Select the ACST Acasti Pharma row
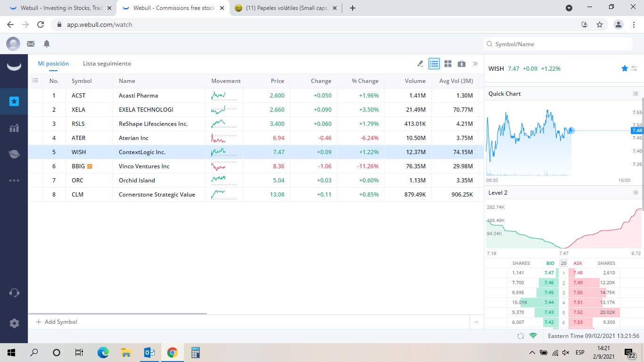The image size is (644, 362). pyautogui.click(x=256, y=95)
